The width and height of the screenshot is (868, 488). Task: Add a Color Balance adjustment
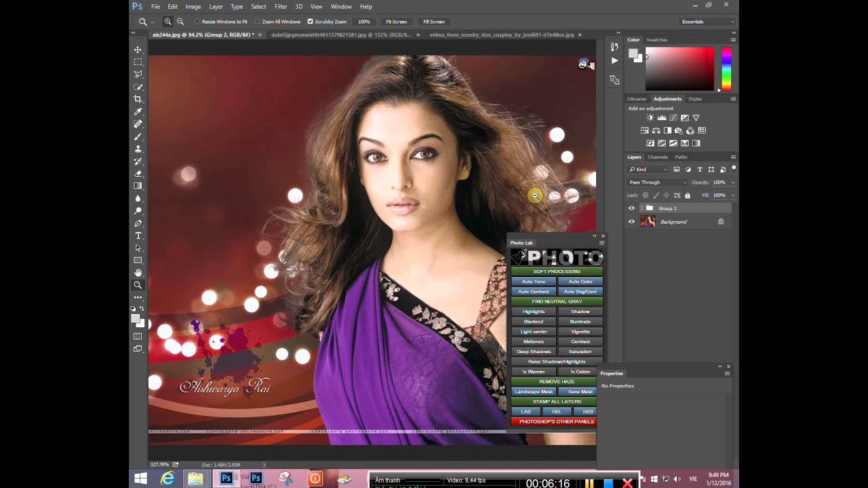click(656, 131)
